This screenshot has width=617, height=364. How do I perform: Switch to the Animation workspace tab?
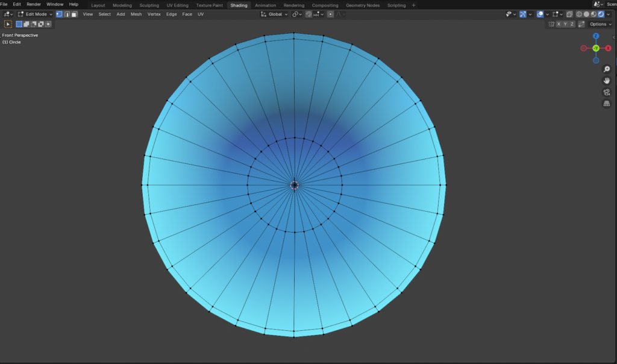[x=265, y=5]
